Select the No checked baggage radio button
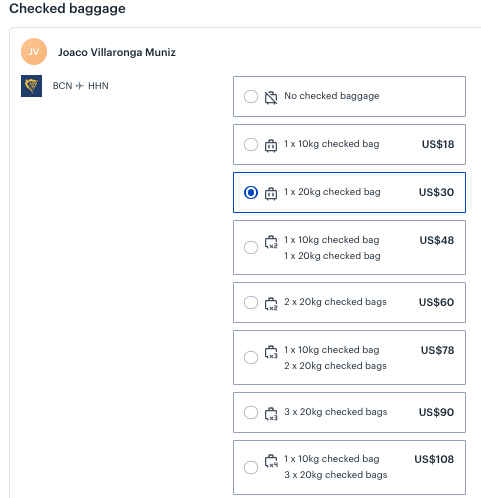The image size is (481, 498). click(251, 97)
